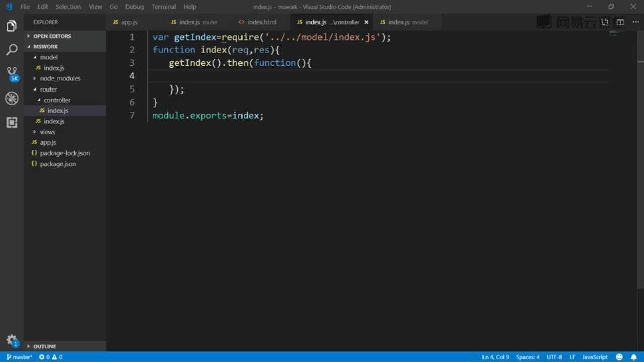The image size is (644, 362).
Task: Open Source Control view with 5K badge
Action: coord(12,74)
